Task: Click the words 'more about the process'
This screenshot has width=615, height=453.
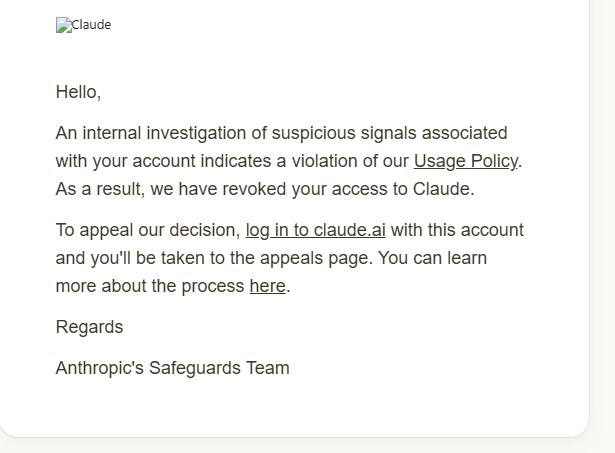Action: tap(150, 286)
